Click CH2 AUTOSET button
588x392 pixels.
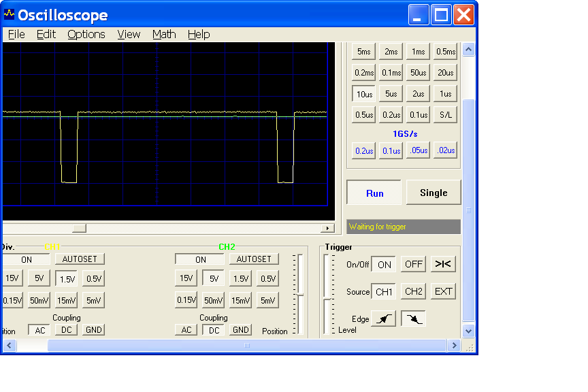pos(254,259)
